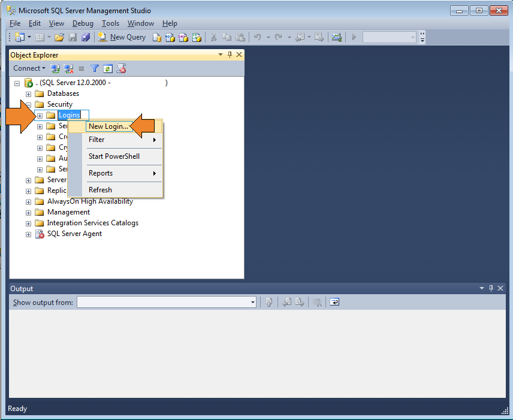Click the Undo icon on the toolbar
Screen dimensions: 513x420
click(258, 37)
